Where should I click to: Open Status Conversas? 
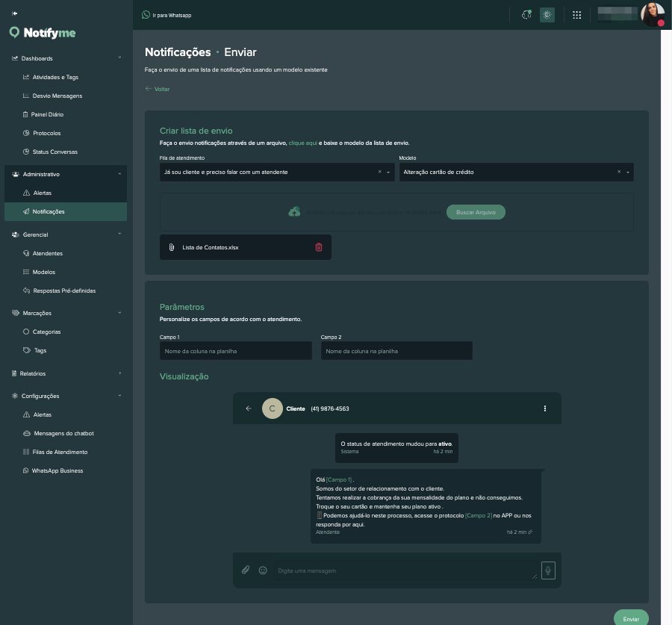pos(54,152)
